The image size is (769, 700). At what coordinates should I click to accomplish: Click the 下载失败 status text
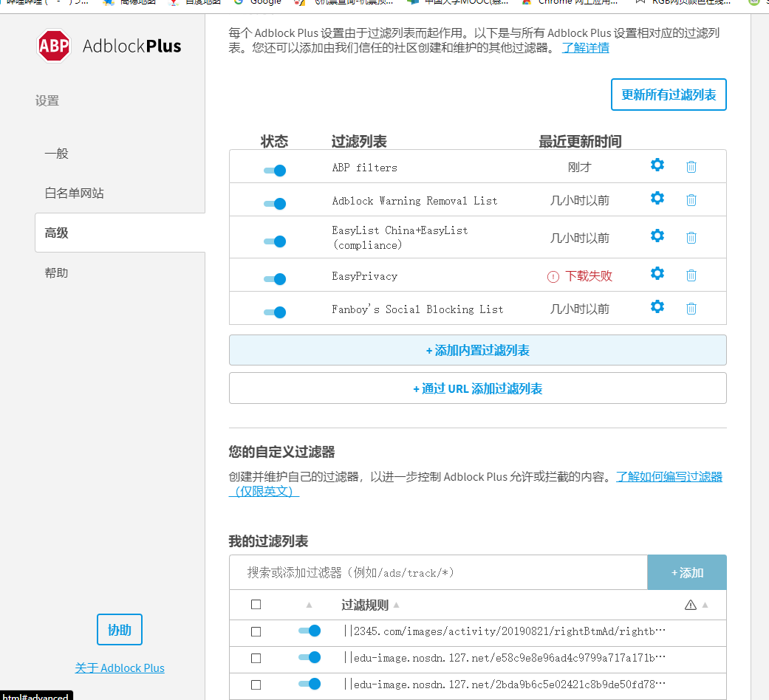[x=589, y=276]
